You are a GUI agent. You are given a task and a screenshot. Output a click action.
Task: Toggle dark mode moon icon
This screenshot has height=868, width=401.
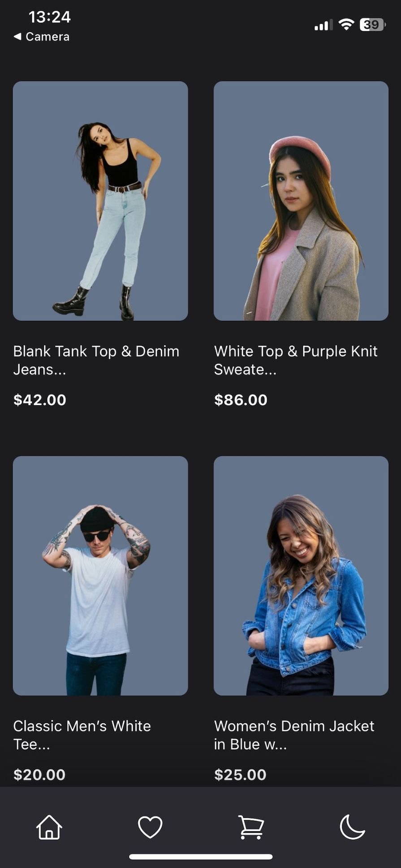pyautogui.click(x=352, y=827)
